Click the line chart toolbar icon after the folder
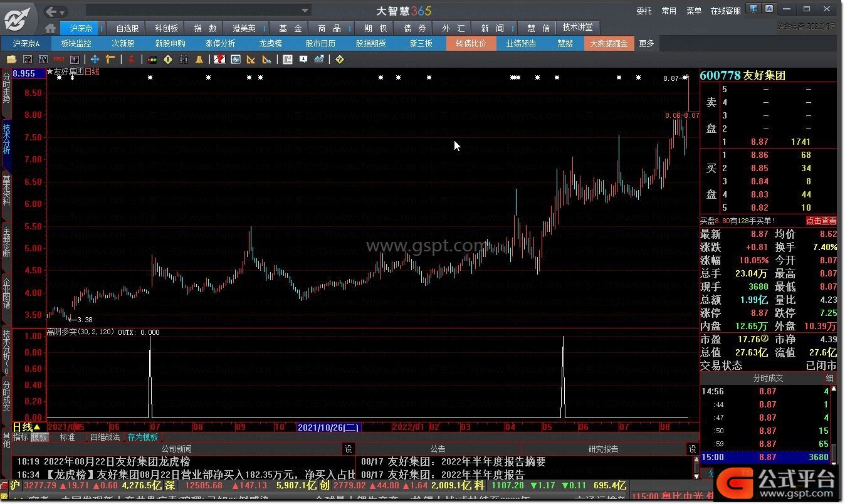The image size is (845, 504). pyautogui.click(x=28, y=60)
